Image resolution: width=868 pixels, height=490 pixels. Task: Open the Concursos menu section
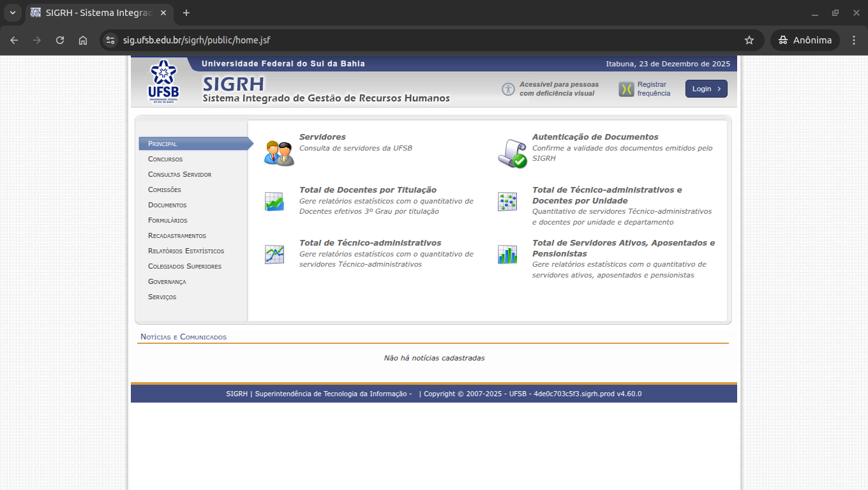pos(165,159)
